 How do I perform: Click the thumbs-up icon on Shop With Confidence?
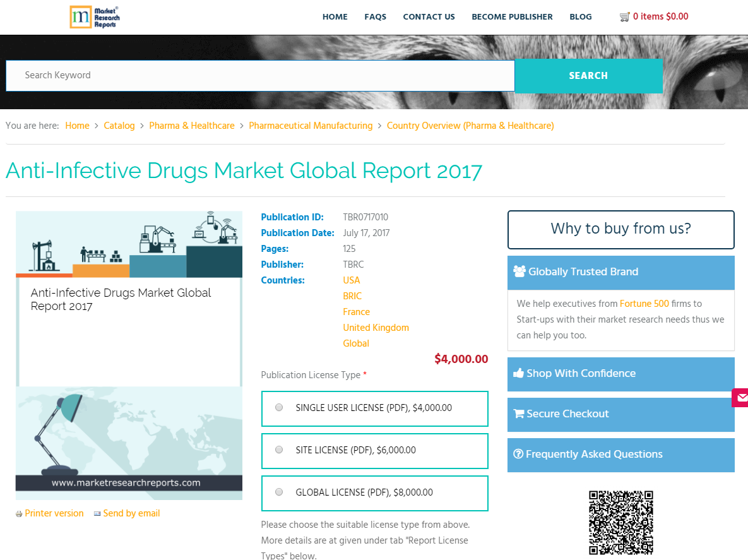[x=519, y=372]
